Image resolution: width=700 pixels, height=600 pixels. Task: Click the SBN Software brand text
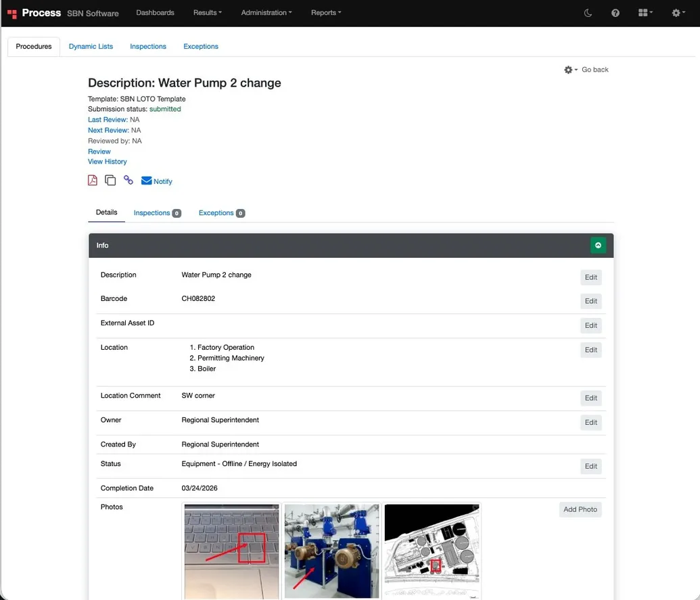(x=93, y=14)
